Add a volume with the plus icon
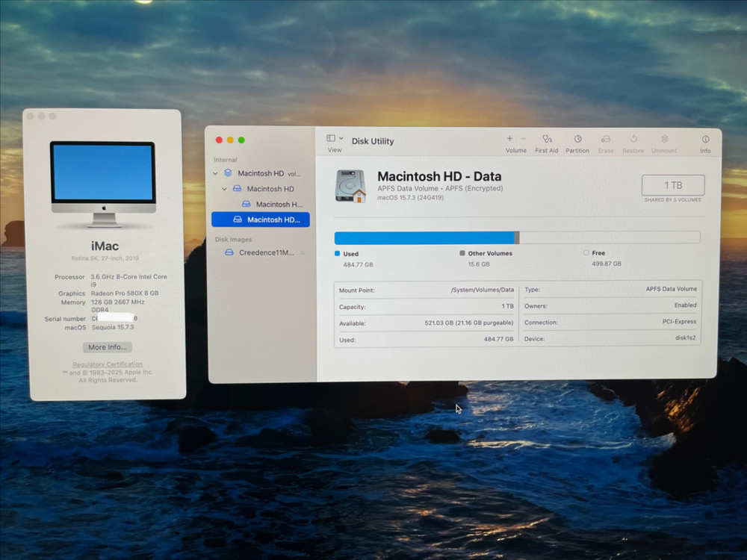Image resolution: width=747 pixels, height=560 pixels. tap(509, 139)
